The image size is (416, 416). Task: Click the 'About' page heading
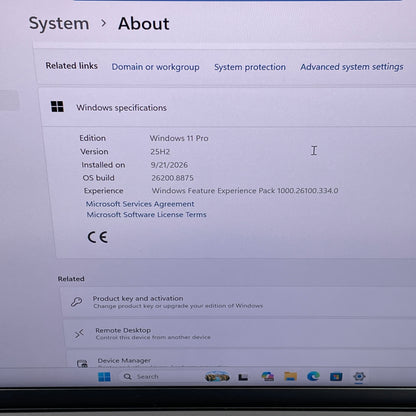[x=144, y=24]
